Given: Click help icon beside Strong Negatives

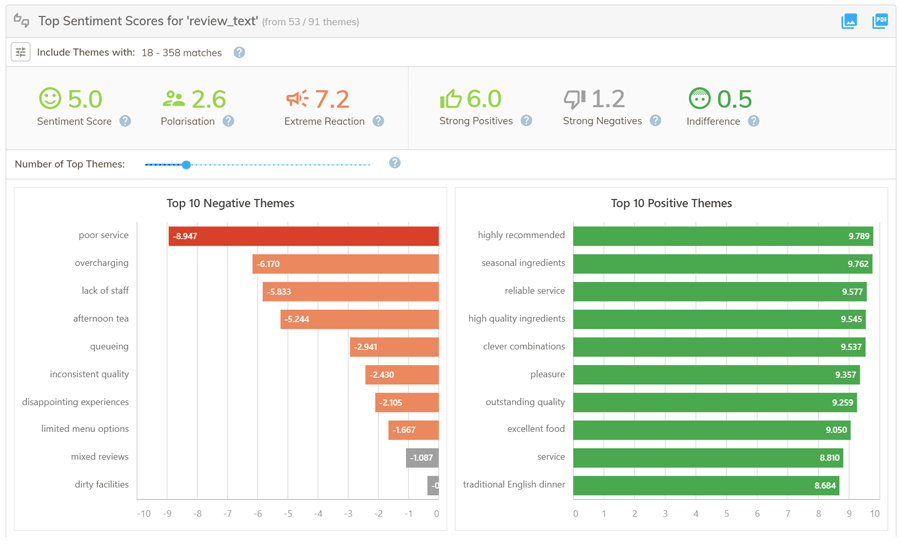Looking at the screenshot, I should [655, 120].
